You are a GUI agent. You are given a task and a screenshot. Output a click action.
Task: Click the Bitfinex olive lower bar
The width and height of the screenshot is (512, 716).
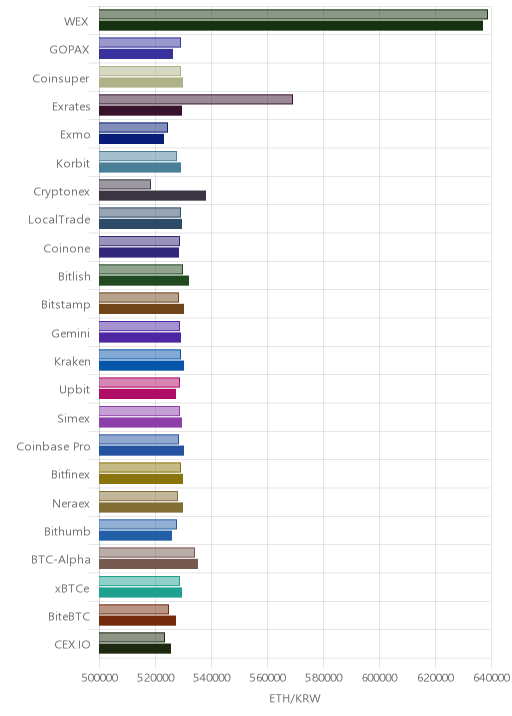[141, 479]
